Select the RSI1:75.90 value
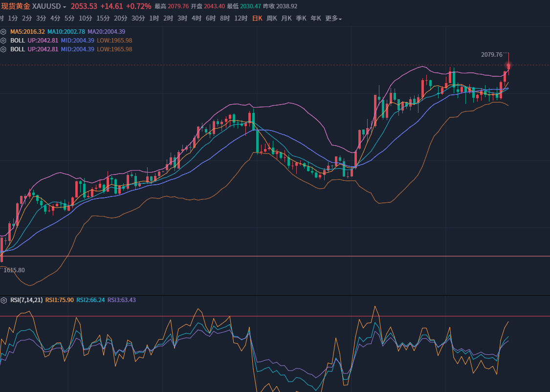The image size is (550, 392). 60,300
